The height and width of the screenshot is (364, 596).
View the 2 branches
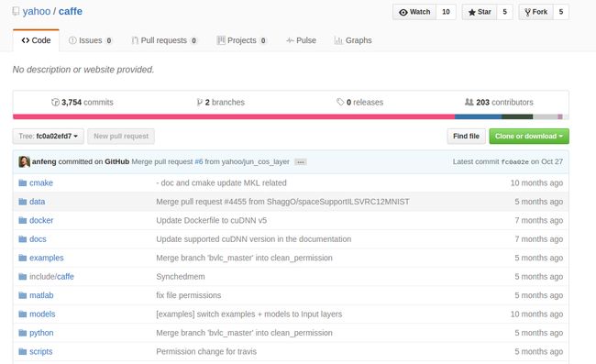[220, 102]
